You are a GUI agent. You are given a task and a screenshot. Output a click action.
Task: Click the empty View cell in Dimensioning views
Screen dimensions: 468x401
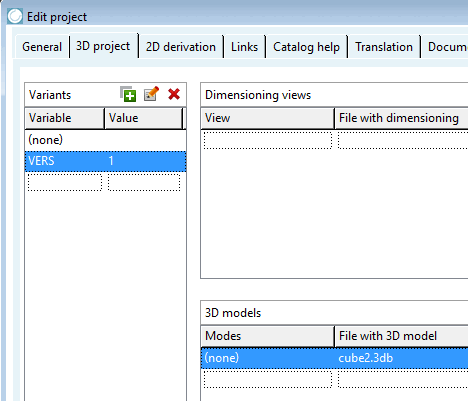tap(268, 140)
